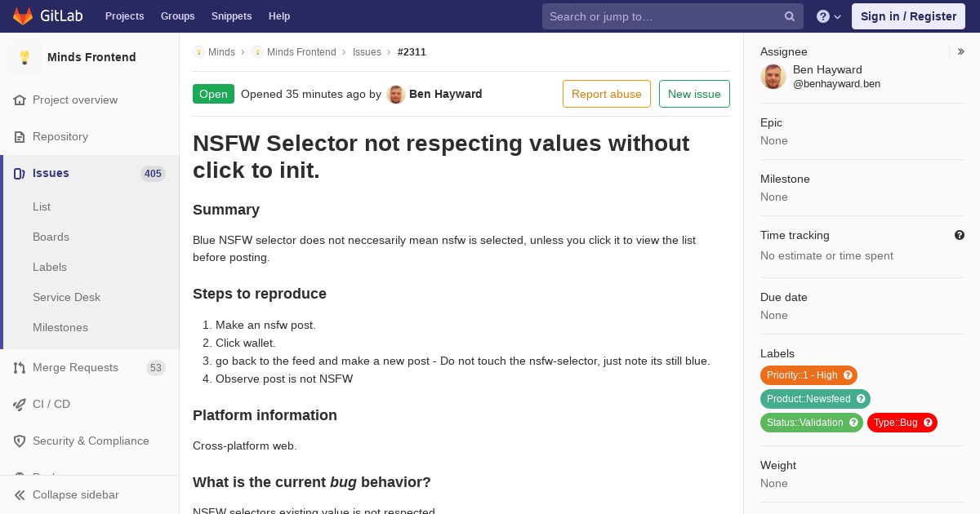This screenshot has height=514, width=980.
Task: Open the Labels sidebar item
Action: 50,267
